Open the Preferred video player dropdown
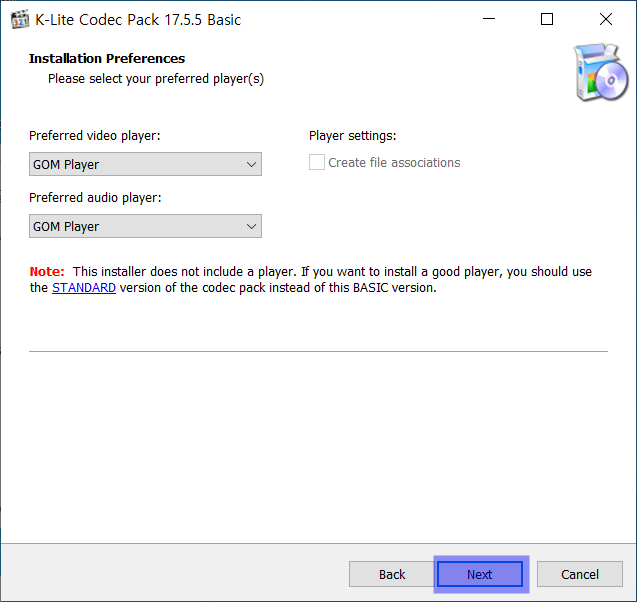Screen dimensions: 637x602 point(145,164)
